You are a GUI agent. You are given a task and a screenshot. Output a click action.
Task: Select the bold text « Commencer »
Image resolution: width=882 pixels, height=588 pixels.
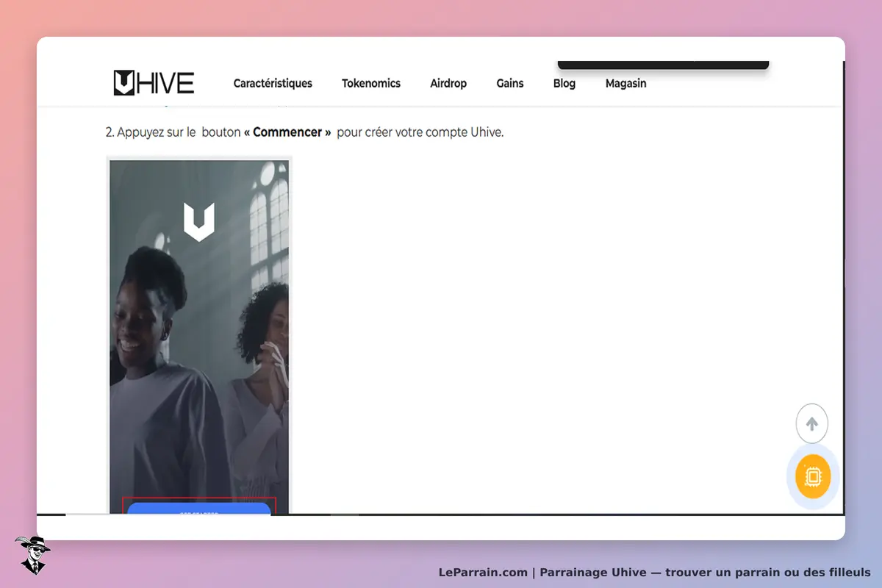[287, 132]
